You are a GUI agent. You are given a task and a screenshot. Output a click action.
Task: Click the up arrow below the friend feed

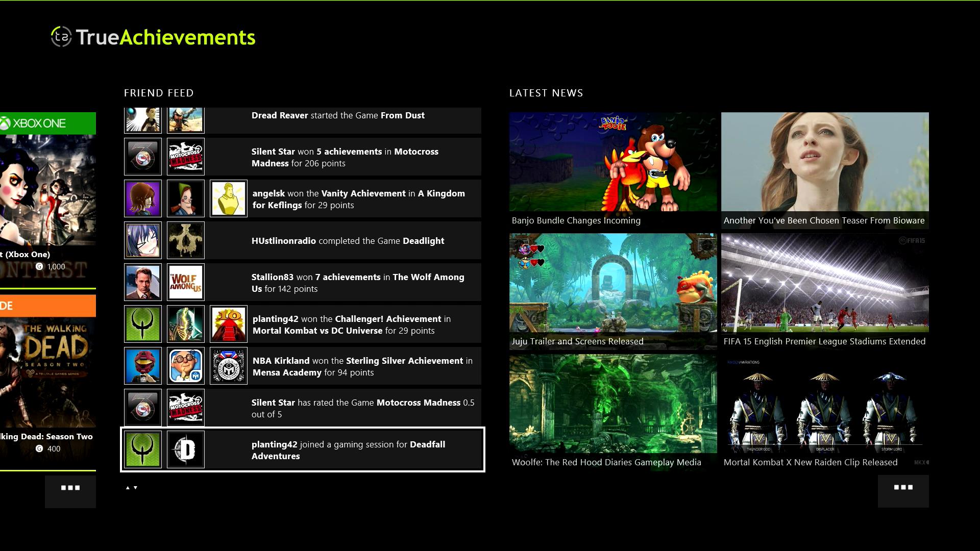pyautogui.click(x=128, y=488)
